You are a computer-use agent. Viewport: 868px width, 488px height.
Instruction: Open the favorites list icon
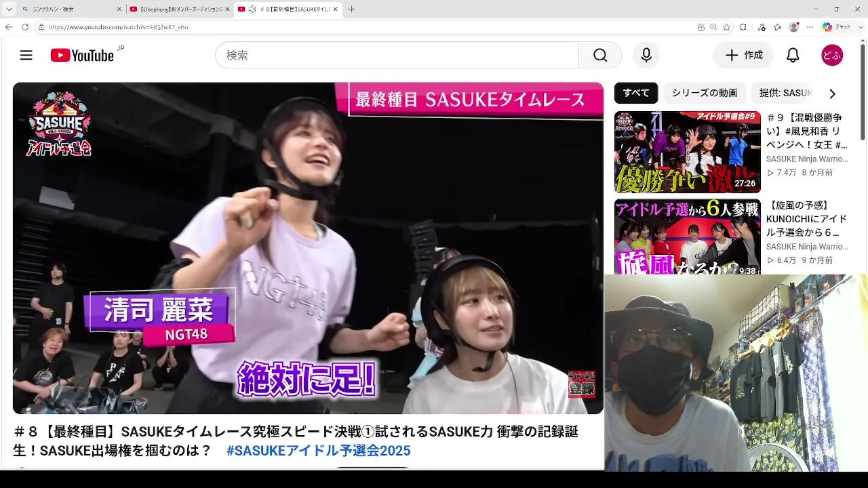tap(778, 27)
